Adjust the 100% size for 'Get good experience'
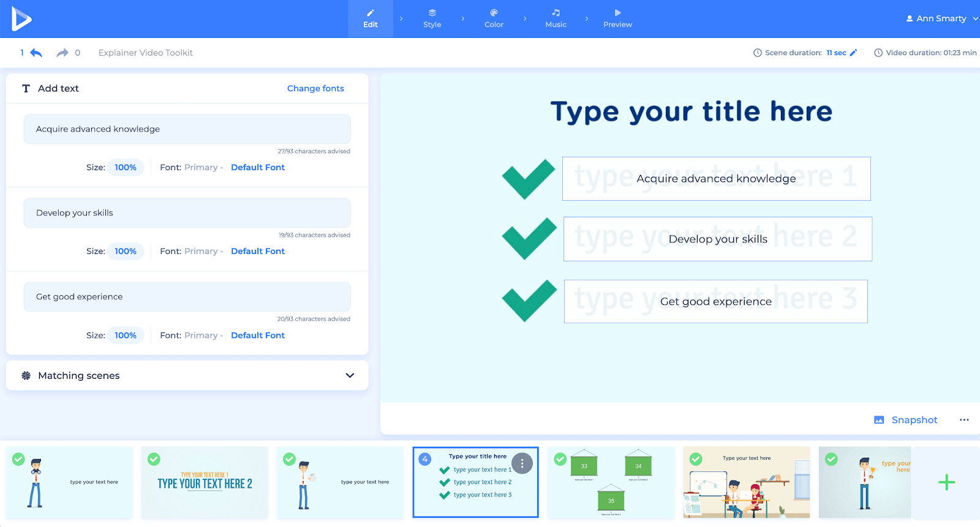The image size is (980, 527). coord(126,335)
